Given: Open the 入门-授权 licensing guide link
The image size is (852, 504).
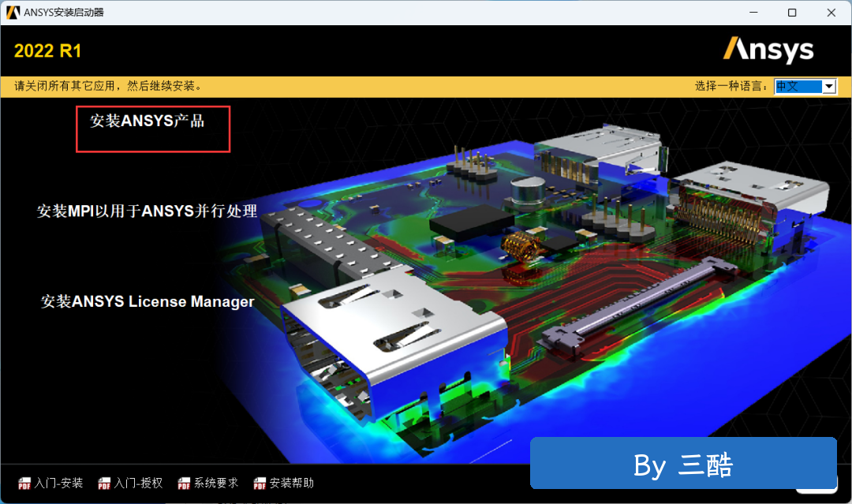Looking at the screenshot, I should pyautogui.click(x=138, y=483).
